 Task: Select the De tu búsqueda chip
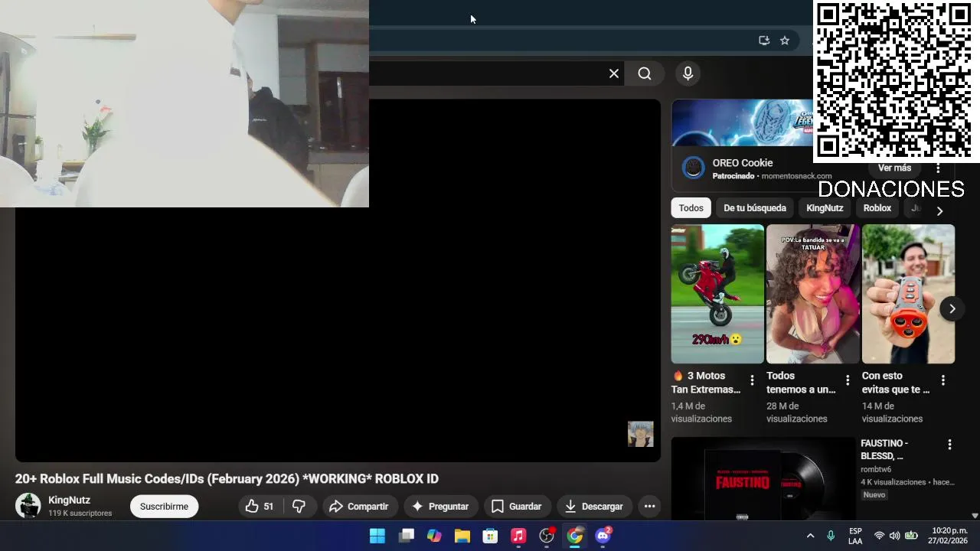[x=755, y=208]
